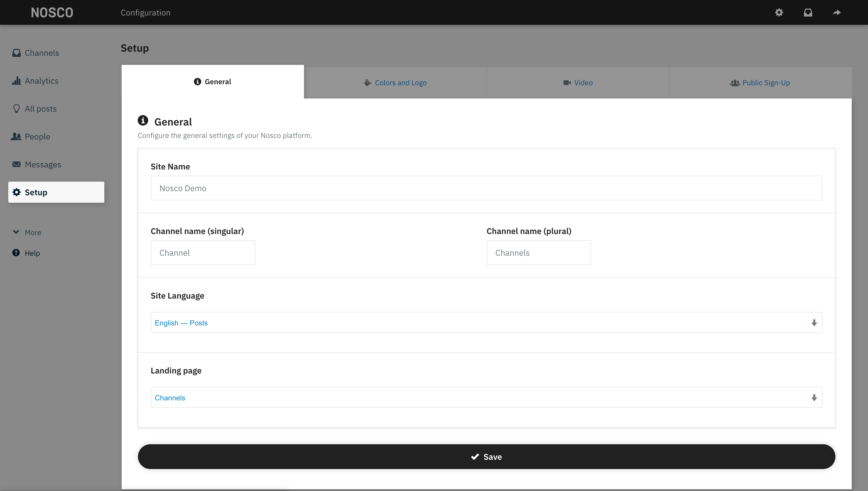Click the Analytics bar chart icon
Screen dimensions: 868x491
point(16,81)
